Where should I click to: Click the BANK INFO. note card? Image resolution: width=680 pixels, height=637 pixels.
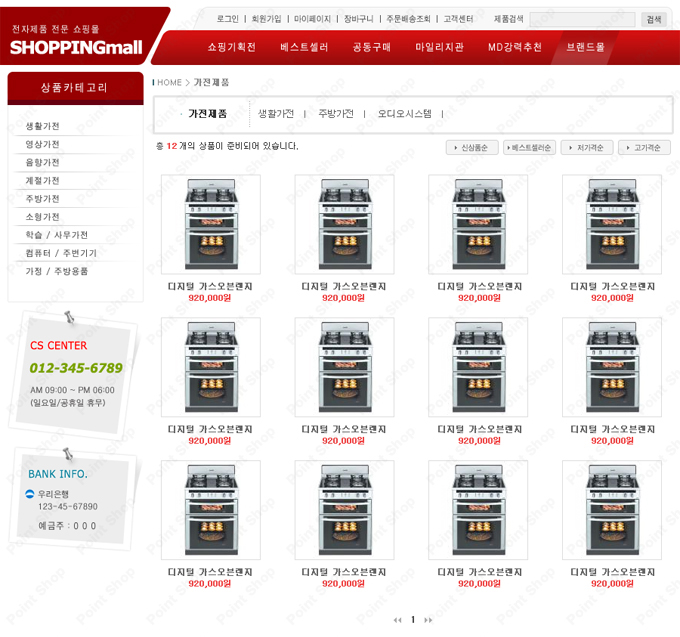pyautogui.click(x=74, y=499)
